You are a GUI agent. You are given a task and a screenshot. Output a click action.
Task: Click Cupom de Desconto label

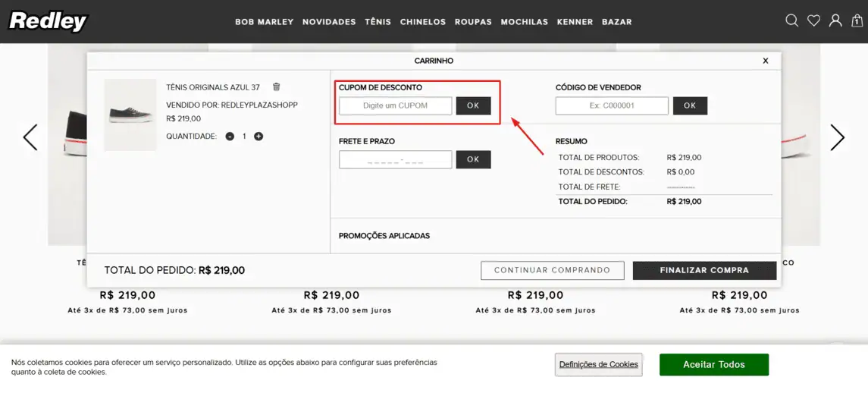click(381, 87)
